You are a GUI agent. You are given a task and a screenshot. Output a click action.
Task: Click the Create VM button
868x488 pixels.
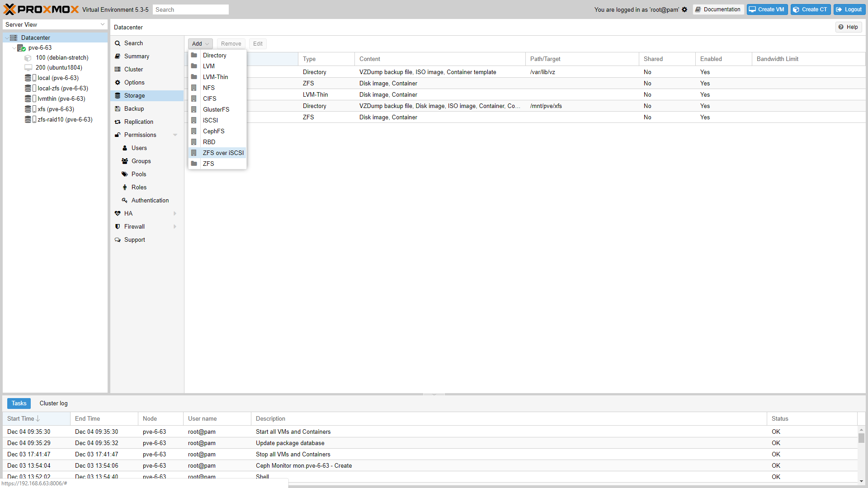(767, 9)
